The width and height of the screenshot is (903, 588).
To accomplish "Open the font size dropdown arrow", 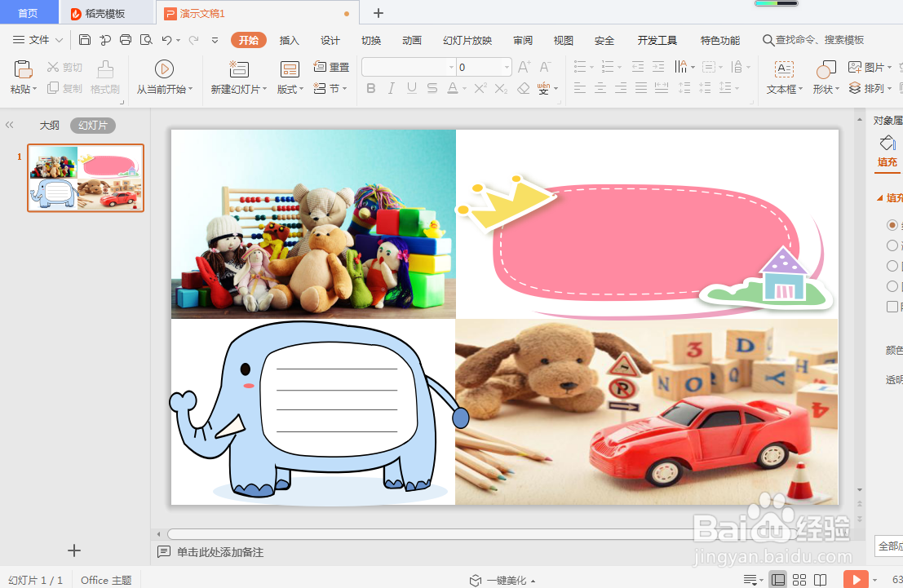I will point(507,68).
